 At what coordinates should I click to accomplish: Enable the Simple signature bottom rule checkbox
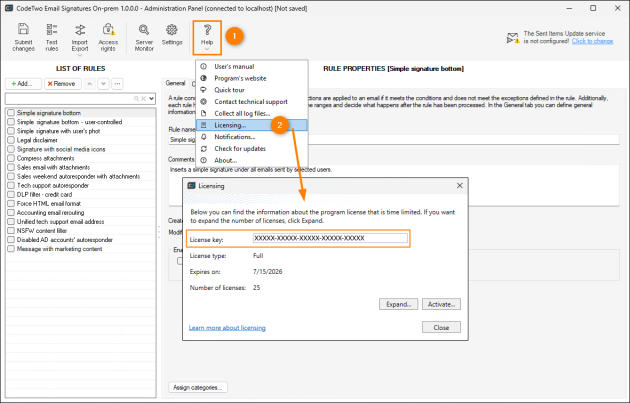pyautogui.click(x=11, y=113)
